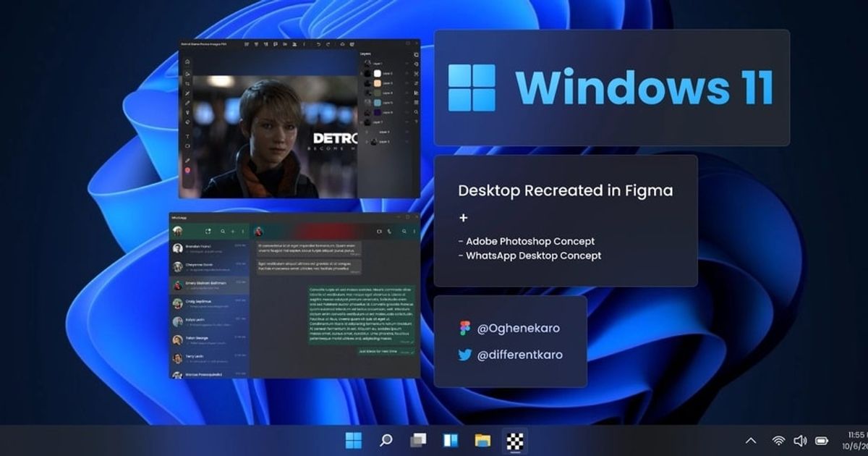Viewport: 868px width, 456px height.
Task: Click the new chat icon in WhatsApp sidebar
Action: [208, 231]
